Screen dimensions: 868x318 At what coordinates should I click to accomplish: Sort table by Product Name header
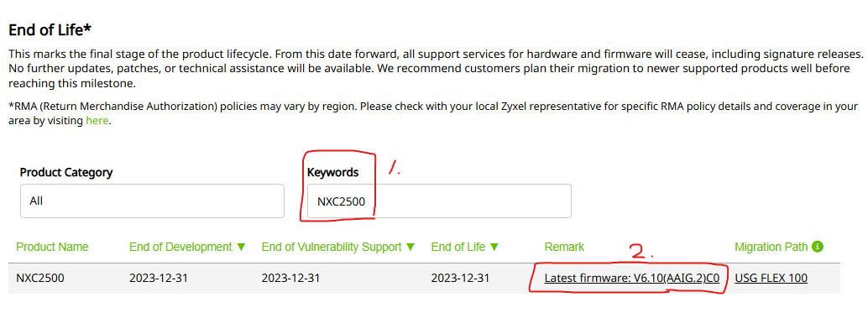(52, 247)
